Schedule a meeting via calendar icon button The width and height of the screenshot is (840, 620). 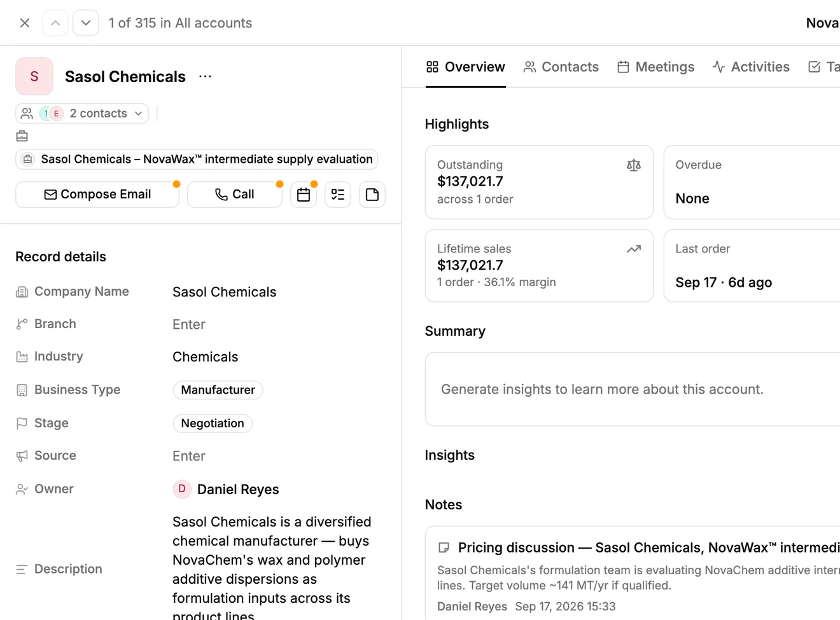coord(304,195)
